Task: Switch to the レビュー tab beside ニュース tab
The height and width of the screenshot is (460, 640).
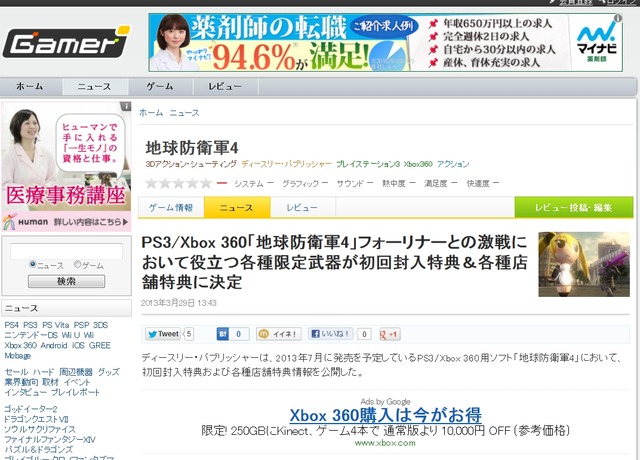Action: click(302, 207)
